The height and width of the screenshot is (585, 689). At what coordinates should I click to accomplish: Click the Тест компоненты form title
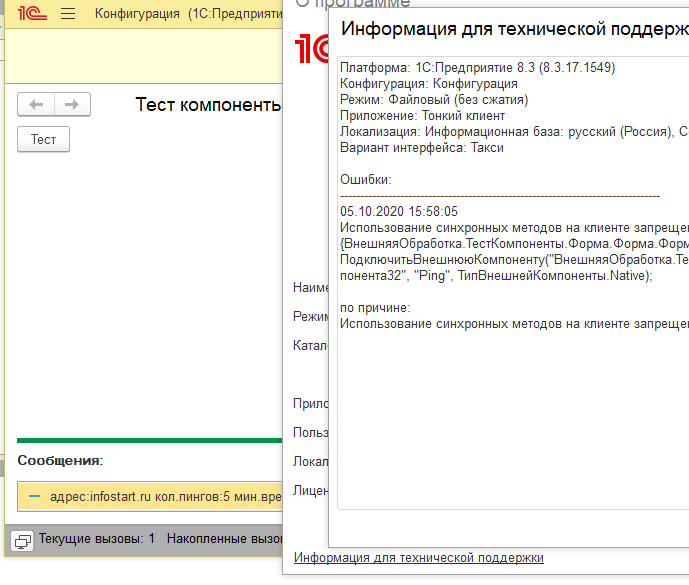click(x=208, y=105)
